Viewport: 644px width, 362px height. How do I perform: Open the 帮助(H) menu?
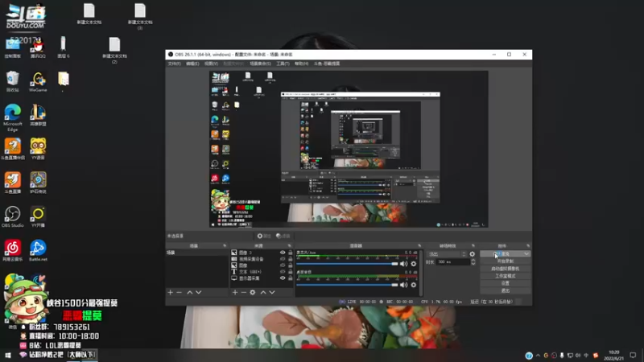point(301,64)
